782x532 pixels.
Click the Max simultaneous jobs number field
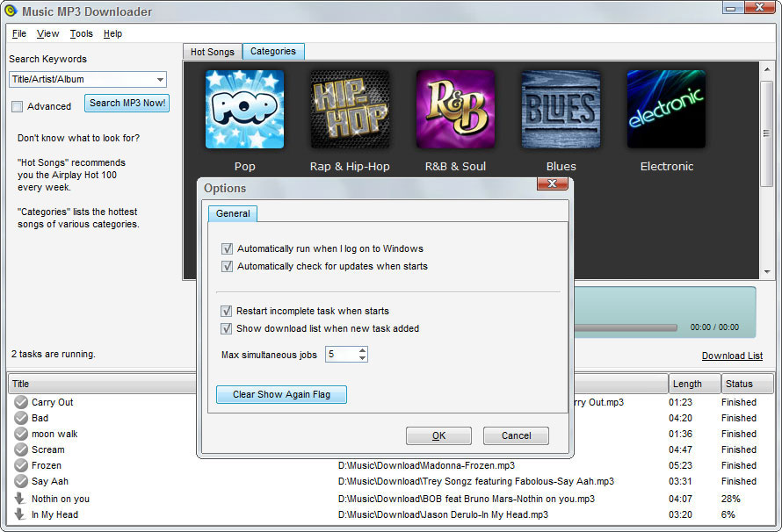click(x=342, y=354)
